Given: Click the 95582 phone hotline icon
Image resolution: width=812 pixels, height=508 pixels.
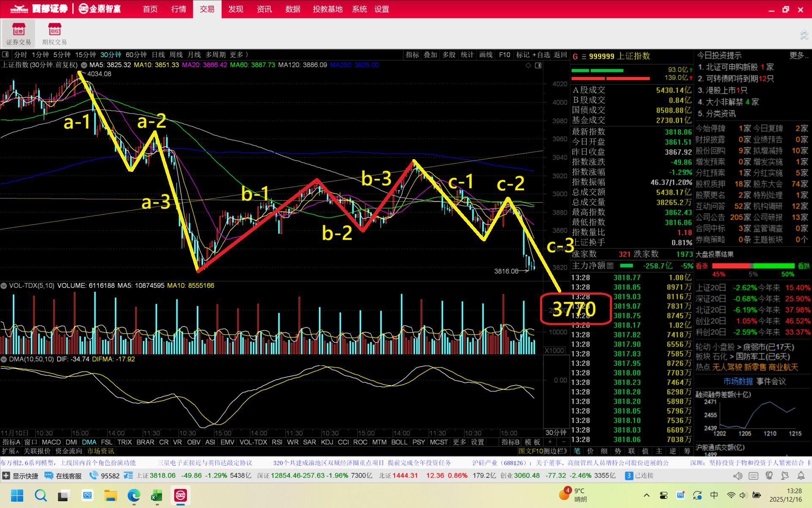Looking at the screenshot, I should click(x=93, y=475).
